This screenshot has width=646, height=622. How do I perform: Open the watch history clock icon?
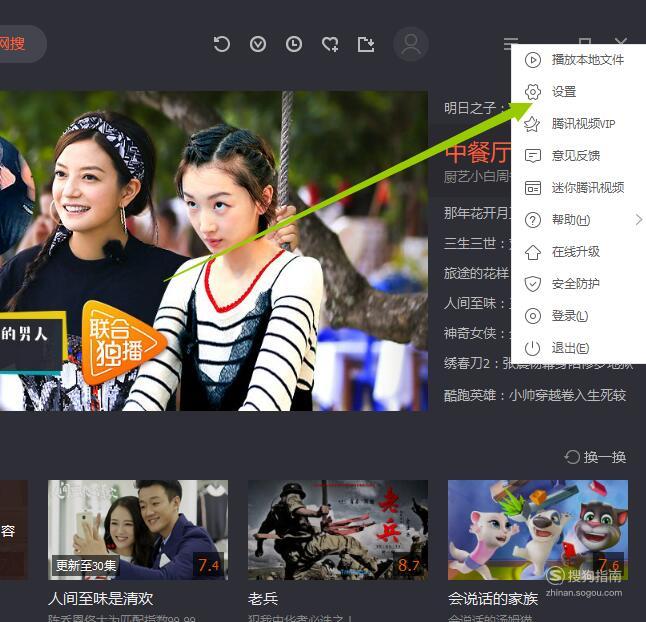pos(294,44)
